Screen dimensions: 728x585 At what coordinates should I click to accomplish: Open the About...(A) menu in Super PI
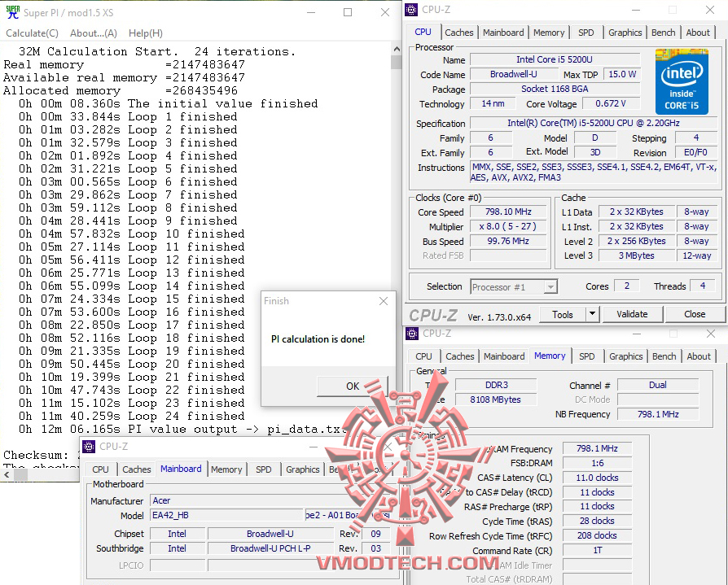(94, 33)
